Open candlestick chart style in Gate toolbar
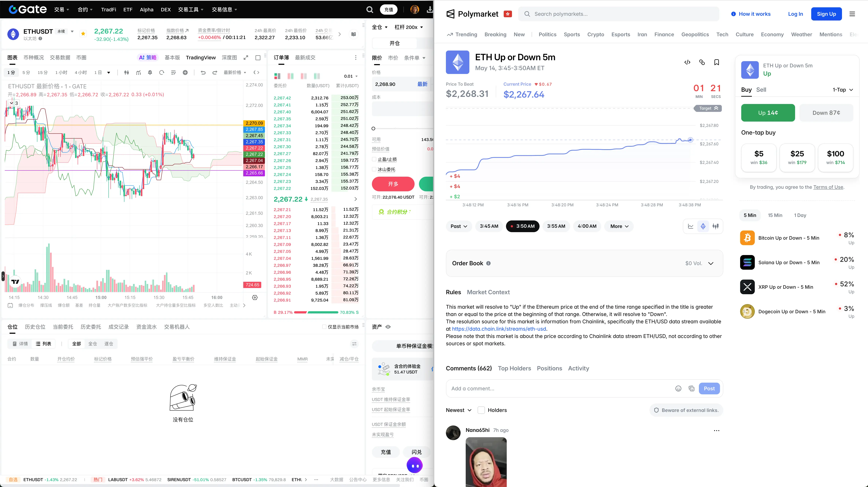 tap(127, 73)
